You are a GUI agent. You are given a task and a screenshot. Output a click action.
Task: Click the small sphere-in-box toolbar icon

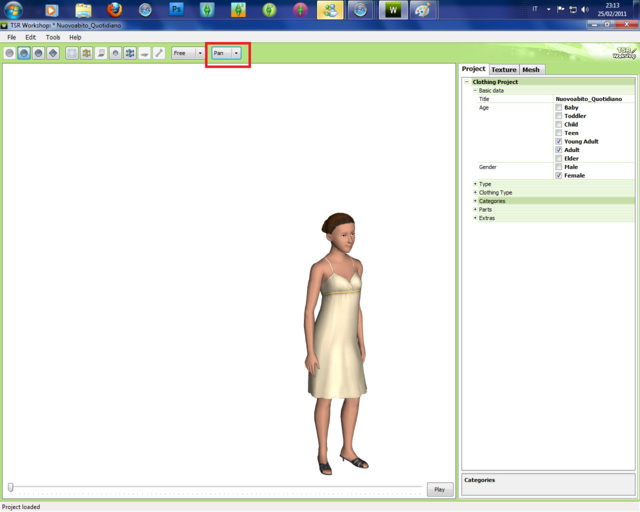116,53
